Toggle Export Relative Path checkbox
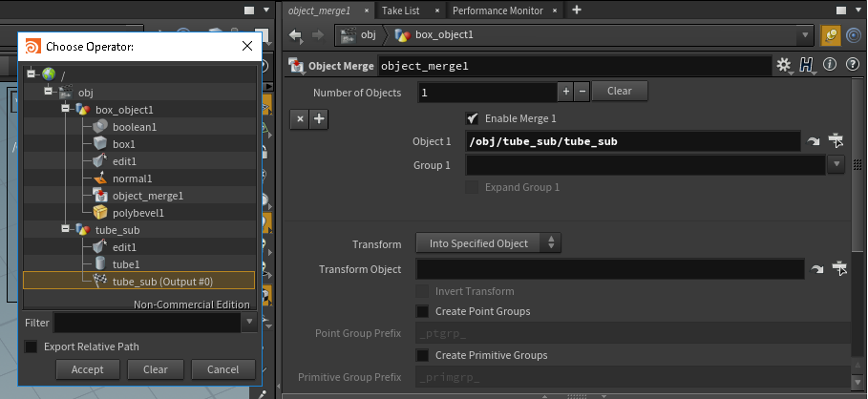868x399 pixels. point(31,347)
